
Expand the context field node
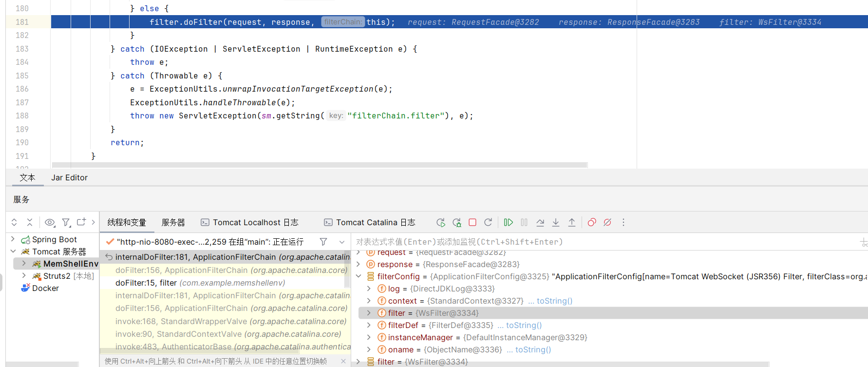tap(369, 301)
